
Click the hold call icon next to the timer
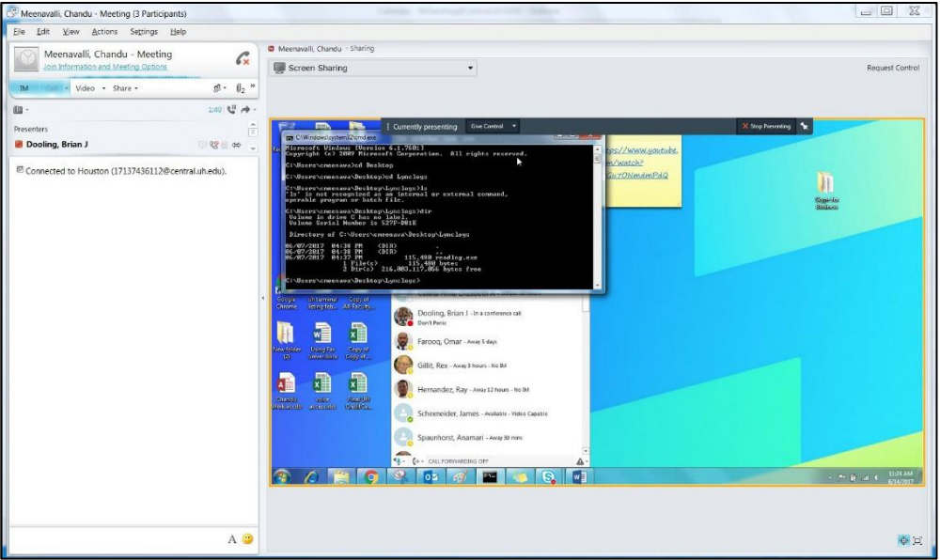coord(230,110)
